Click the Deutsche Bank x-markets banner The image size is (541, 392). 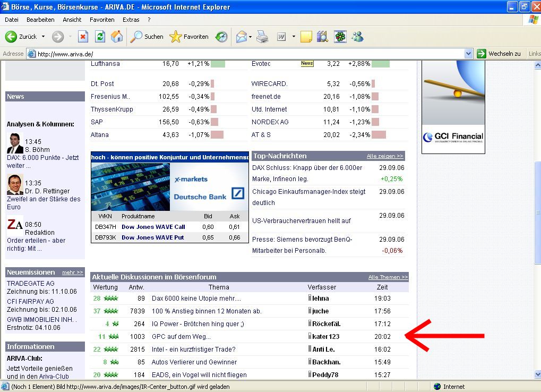coord(170,186)
